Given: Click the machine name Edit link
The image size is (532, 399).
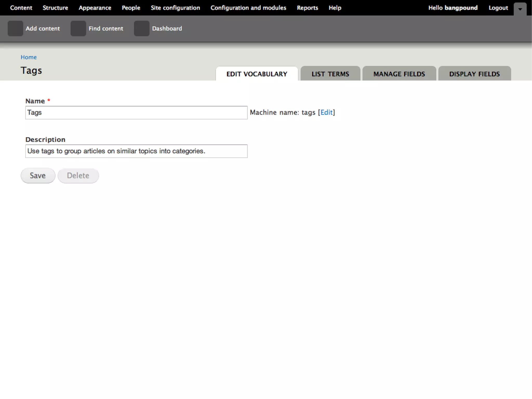Looking at the screenshot, I should (326, 112).
